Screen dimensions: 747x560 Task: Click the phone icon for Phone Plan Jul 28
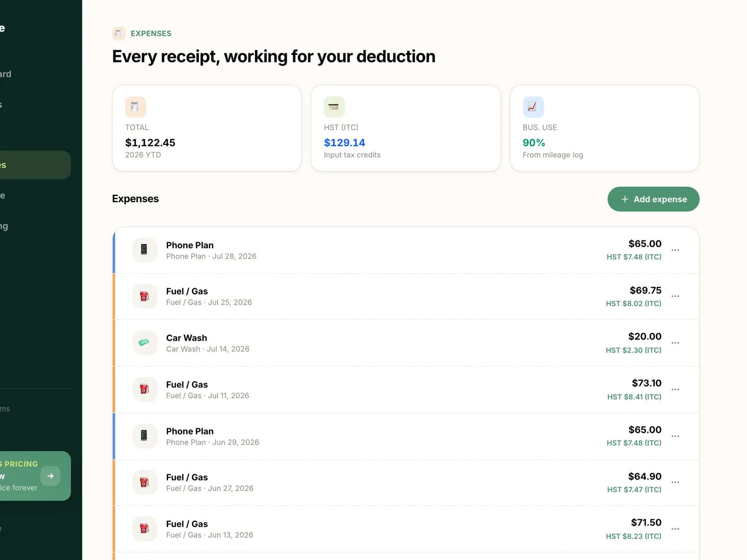click(145, 250)
